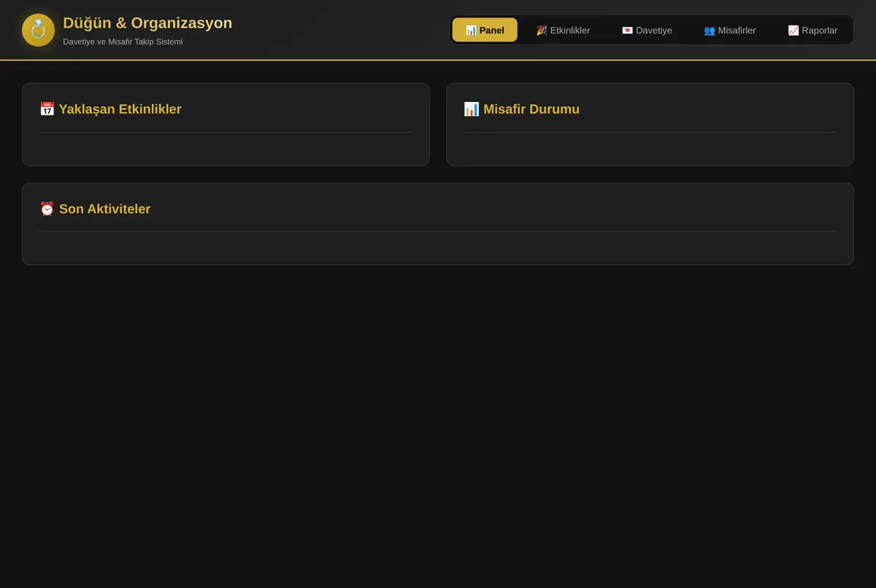Click the calendar icon in Yaklaşan Etkinlikler
The width and height of the screenshot is (876, 588).
47,109
